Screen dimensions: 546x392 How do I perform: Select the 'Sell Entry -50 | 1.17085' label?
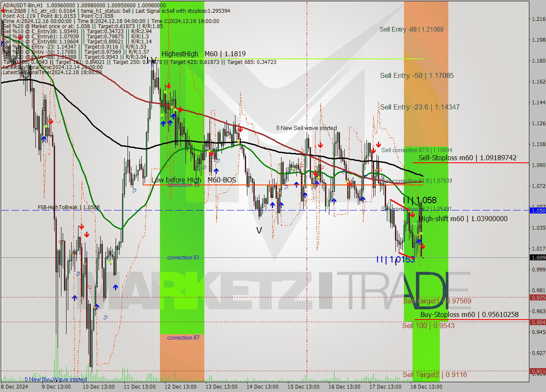point(417,75)
